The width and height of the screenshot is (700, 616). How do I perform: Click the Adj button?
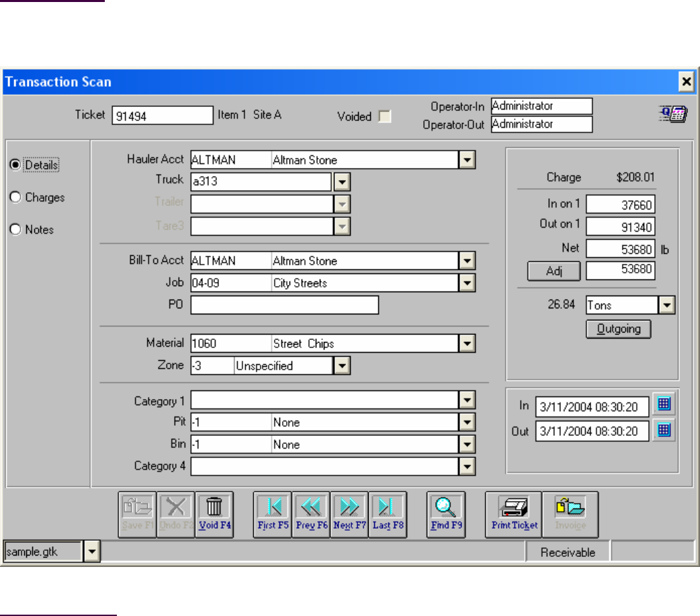[x=554, y=271]
